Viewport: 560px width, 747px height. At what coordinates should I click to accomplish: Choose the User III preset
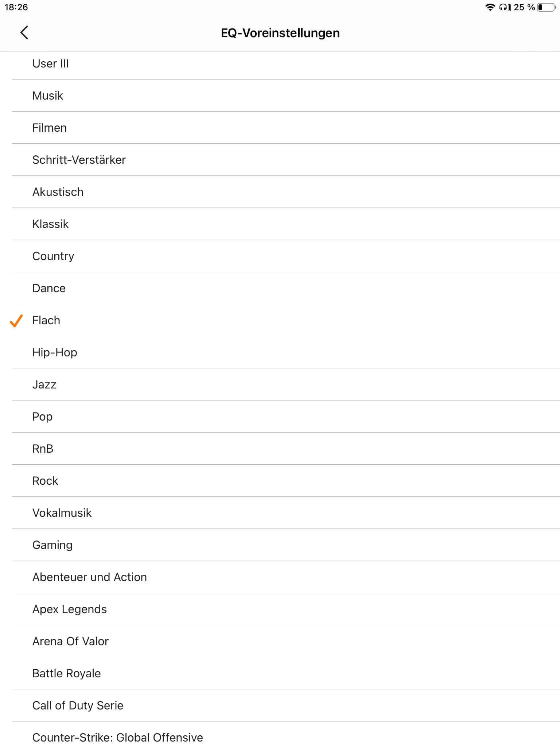click(x=50, y=63)
